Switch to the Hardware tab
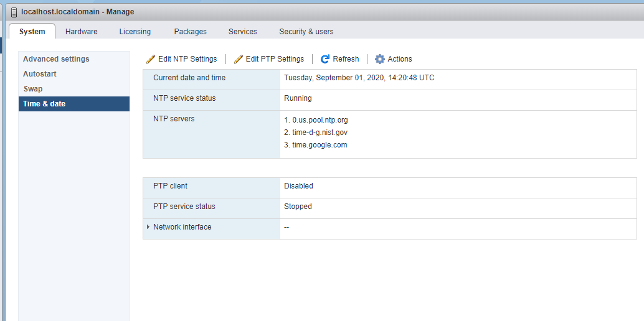Image resolution: width=644 pixels, height=321 pixels. click(x=81, y=32)
